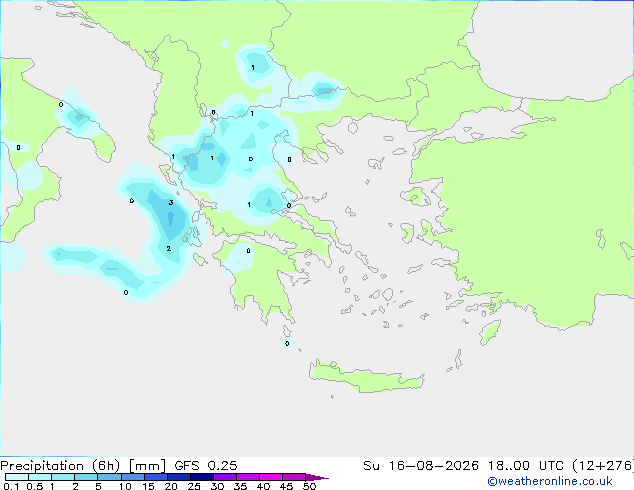Viewport: 634px width, 490px height.
Task: Click the '15' legend scale label
Action: point(148,486)
